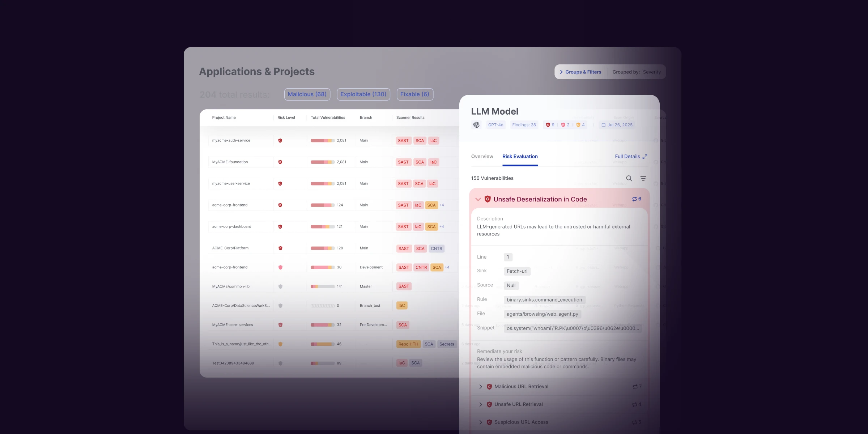
Task: Sort by Risk Level column header
Action: (x=286, y=118)
